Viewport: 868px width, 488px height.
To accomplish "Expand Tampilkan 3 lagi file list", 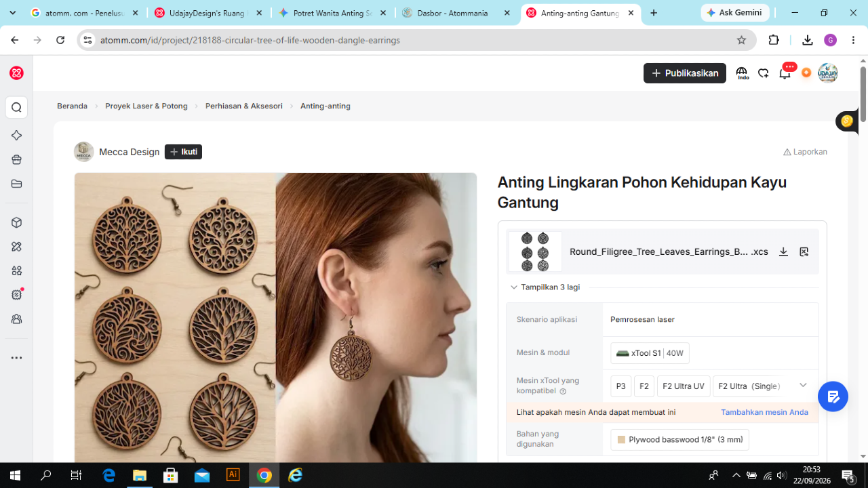I will click(545, 287).
